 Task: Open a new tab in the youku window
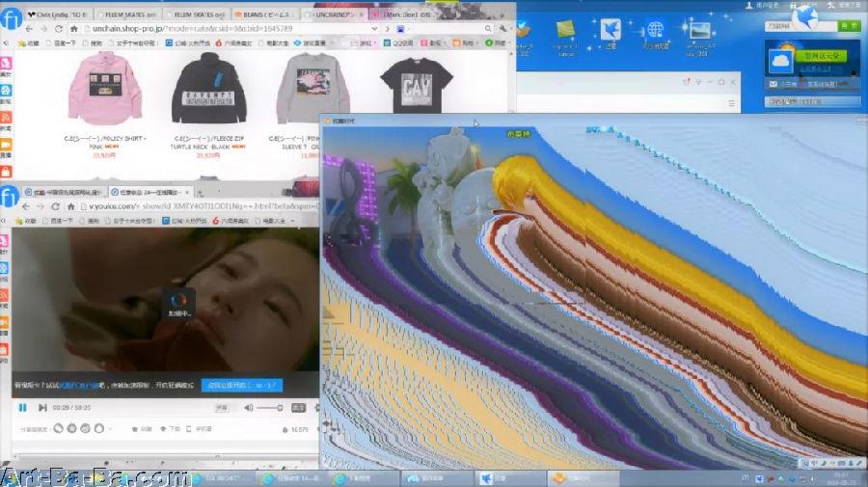(201, 193)
